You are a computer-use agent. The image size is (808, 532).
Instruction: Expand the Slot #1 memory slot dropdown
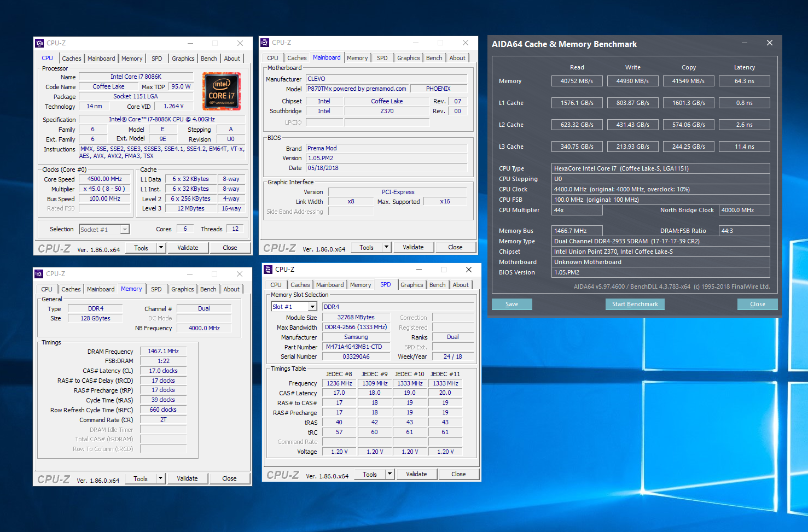[x=312, y=307]
